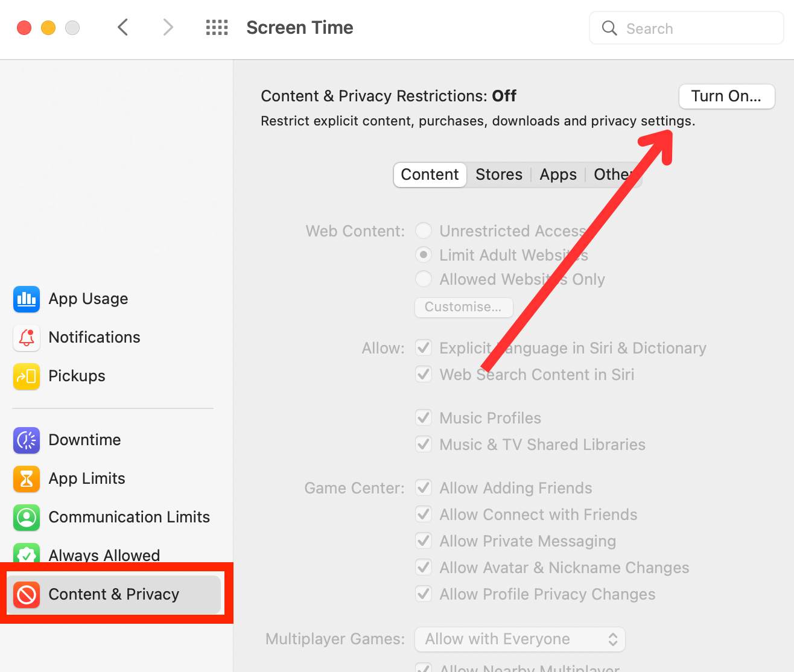Open App Usage from the sidebar
Screen dimensions: 794x672
(27, 299)
